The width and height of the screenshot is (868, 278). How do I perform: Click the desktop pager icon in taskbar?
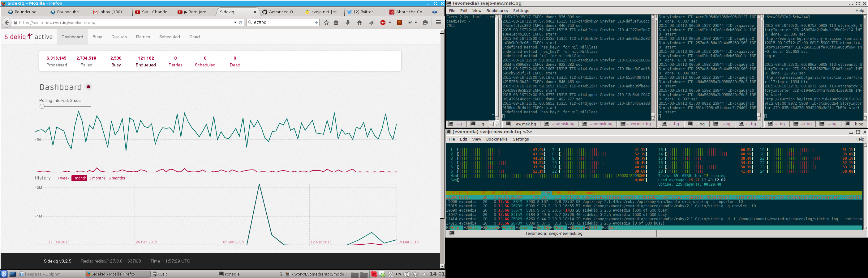(13, 274)
